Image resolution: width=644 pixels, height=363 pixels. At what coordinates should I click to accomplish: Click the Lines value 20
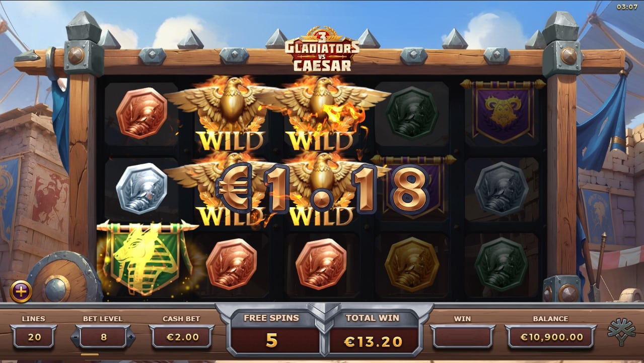tap(34, 337)
